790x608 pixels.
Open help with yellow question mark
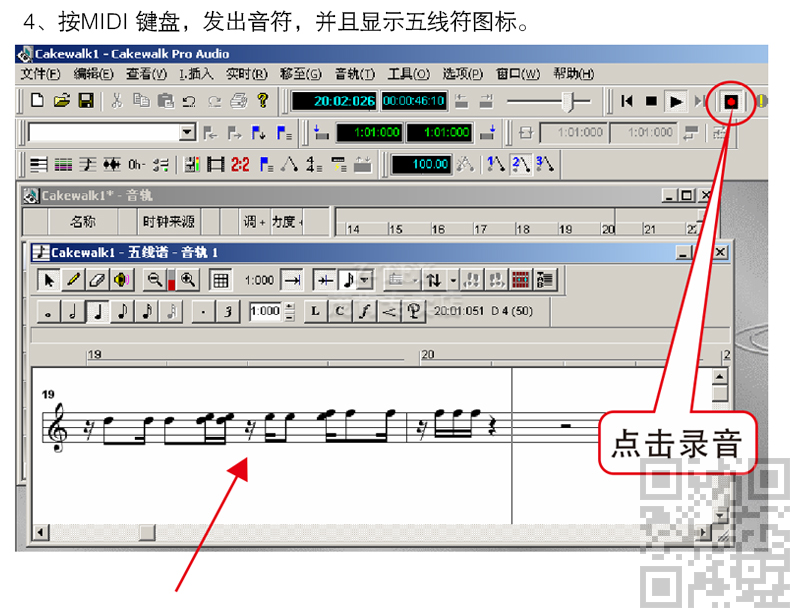262,101
